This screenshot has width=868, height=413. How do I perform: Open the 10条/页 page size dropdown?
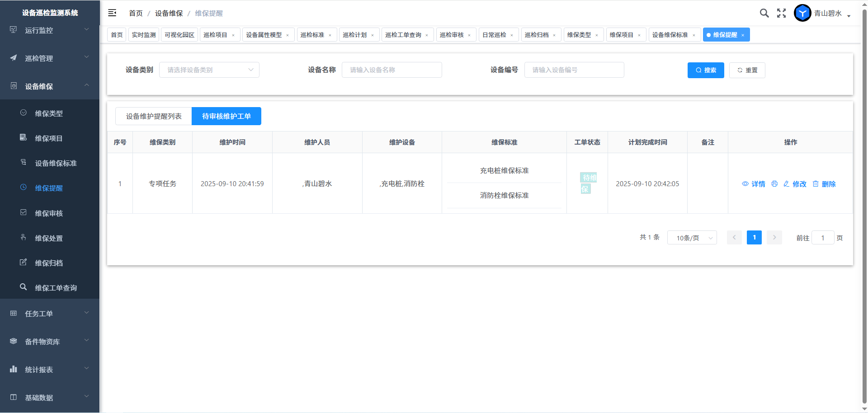pos(692,238)
